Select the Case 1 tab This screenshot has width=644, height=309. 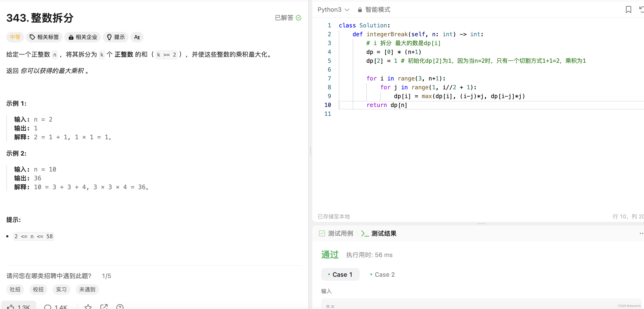340,275
